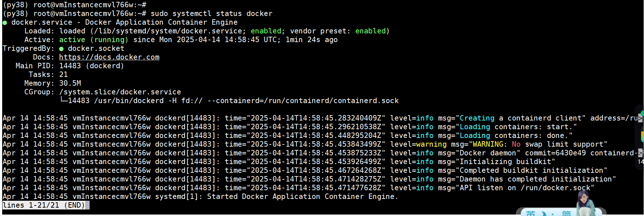The image size is (644, 216).
Task: Click the yellow warning level text
Action: (431, 144)
